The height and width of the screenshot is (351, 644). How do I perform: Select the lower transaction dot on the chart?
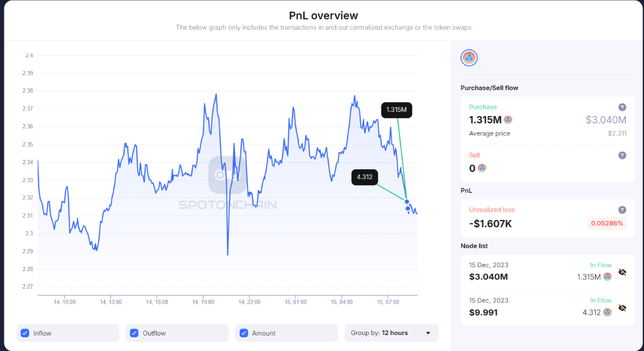pyautogui.click(x=408, y=208)
